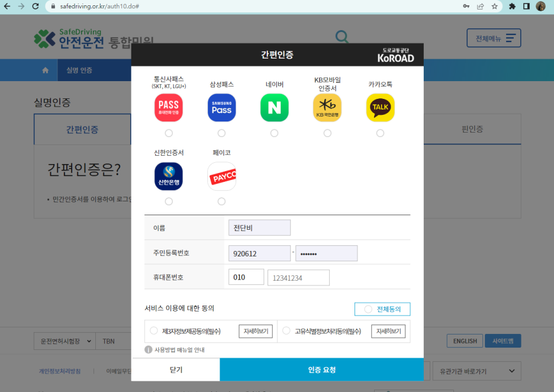
Task: Choose the Samsung Pass icon
Action: (x=221, y=107)
